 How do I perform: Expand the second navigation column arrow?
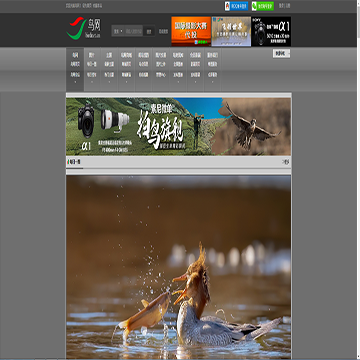92,82
